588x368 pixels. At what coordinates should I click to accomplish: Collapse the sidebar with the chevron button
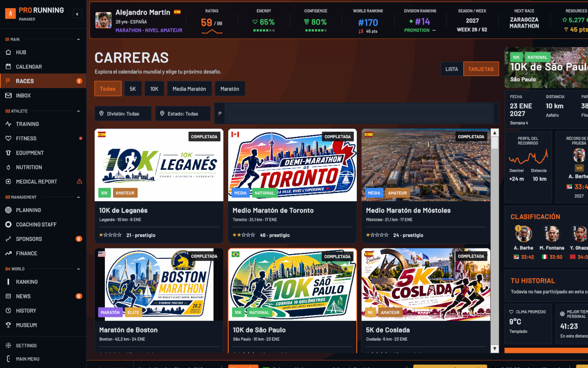pyautogui.click(x=77, y=14)
